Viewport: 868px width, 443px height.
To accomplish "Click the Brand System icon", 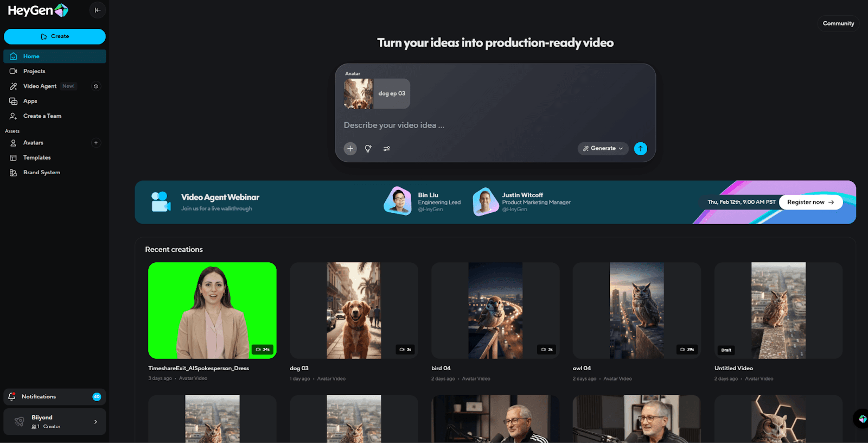I will coord(14,173).
